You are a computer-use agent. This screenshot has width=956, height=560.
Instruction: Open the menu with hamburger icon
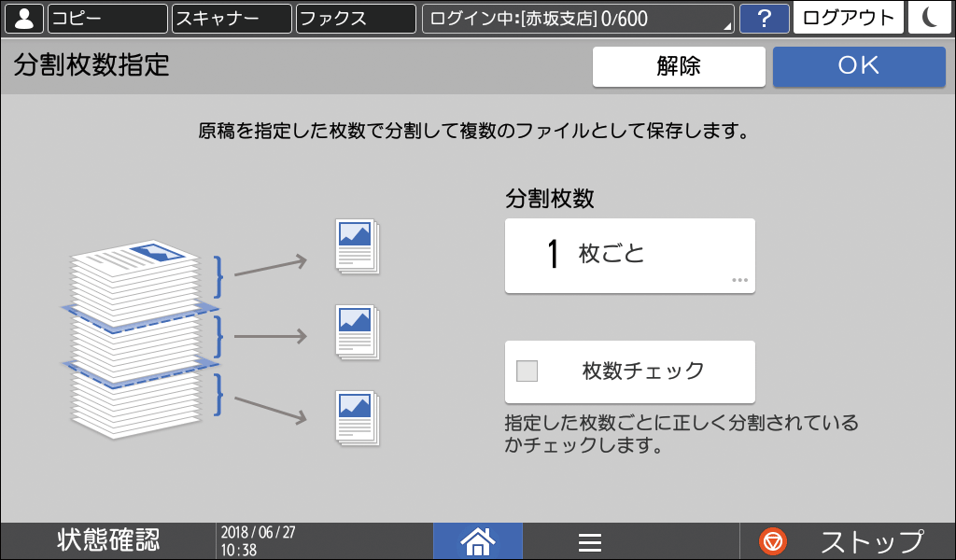pyautogui.click(x=590, y=540)
